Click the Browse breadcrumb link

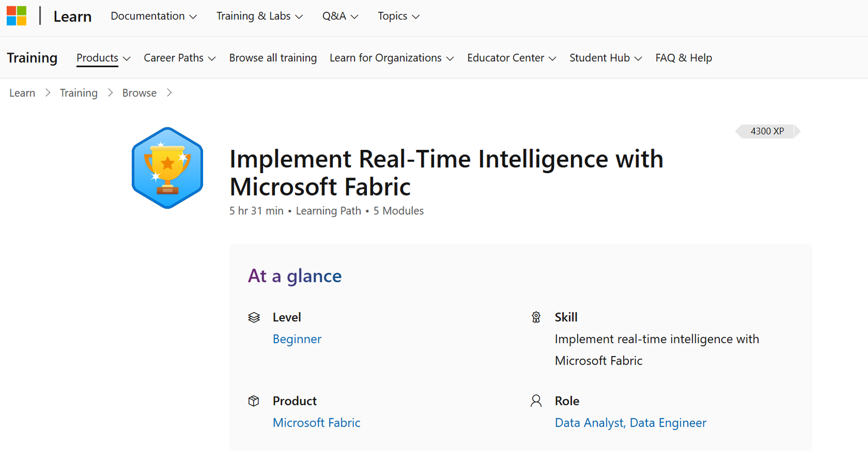(139, 93)
